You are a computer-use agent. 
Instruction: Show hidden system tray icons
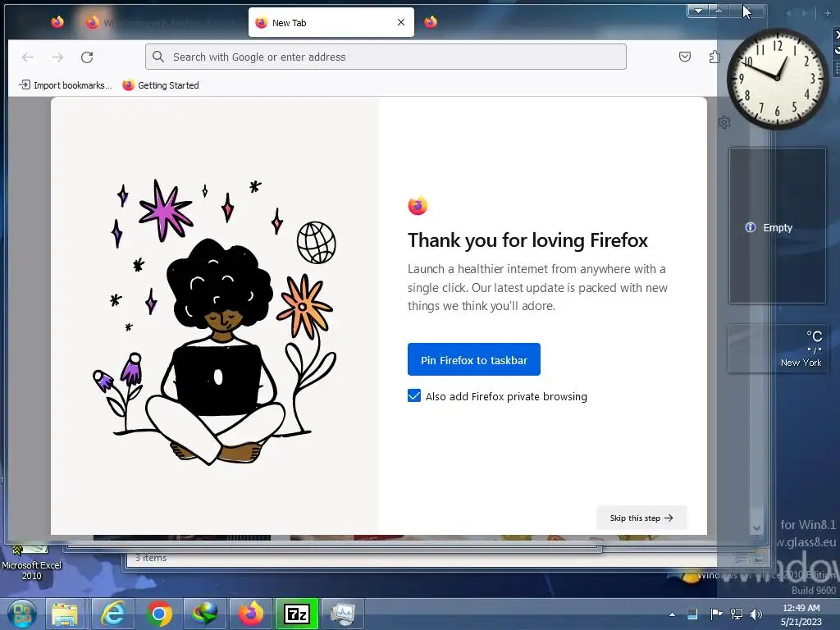coord(672,614)
